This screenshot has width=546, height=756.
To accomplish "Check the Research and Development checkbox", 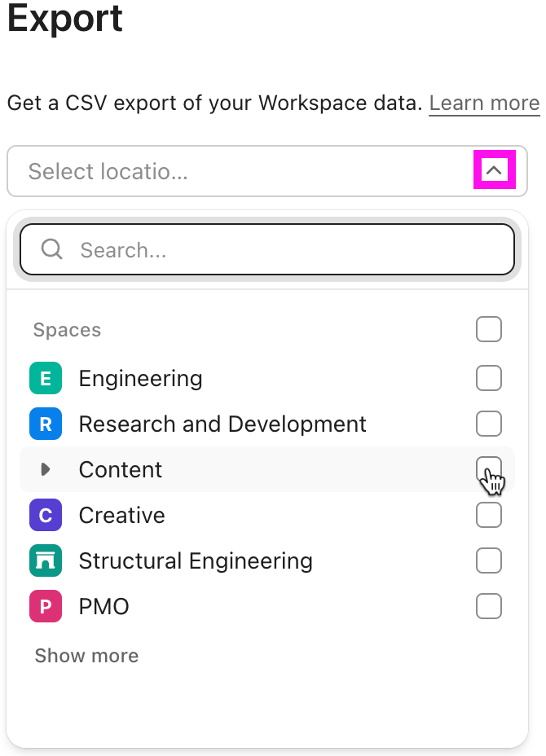I will pyautogui.click(x=489, y=424).
